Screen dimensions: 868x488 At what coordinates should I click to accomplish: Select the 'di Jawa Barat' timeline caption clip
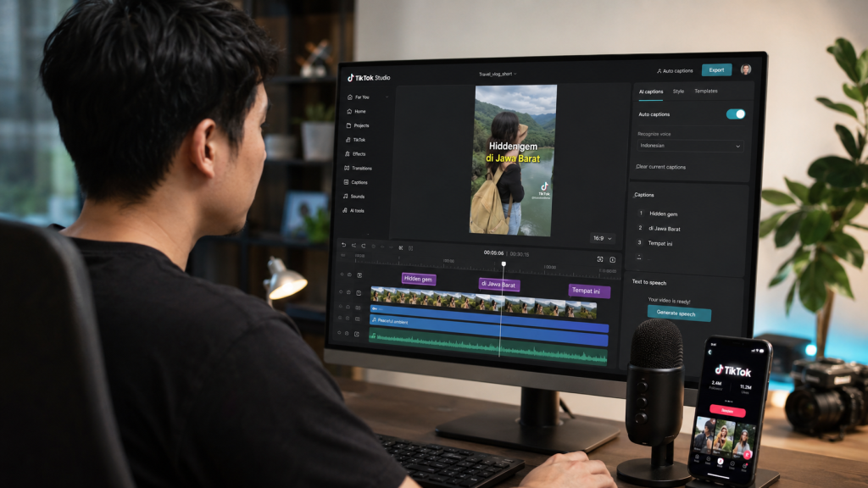coord(498,285)
